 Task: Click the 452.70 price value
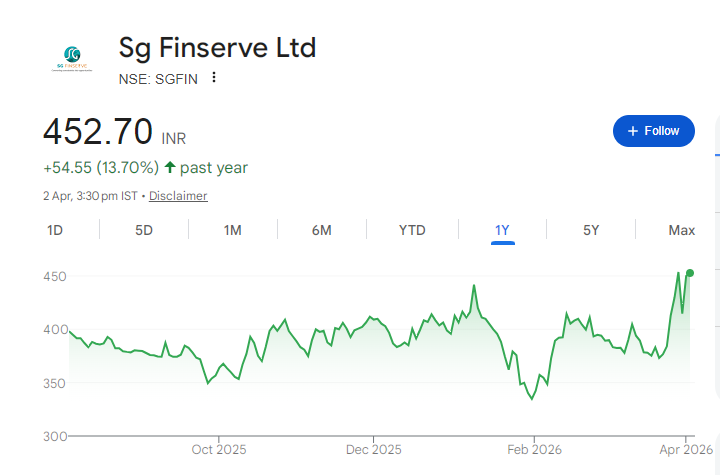pos(98,131)
